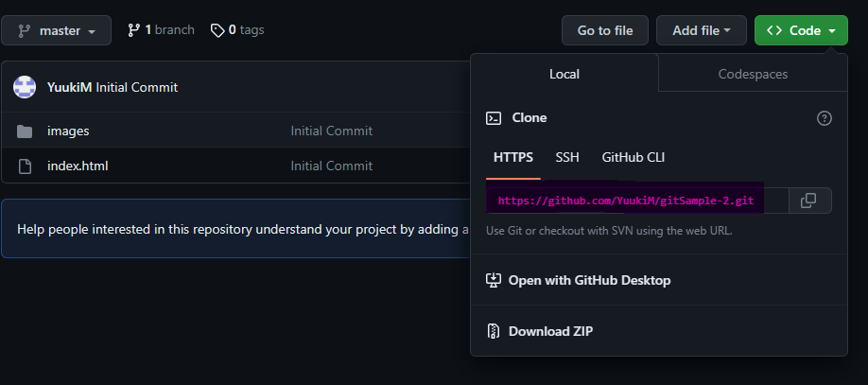
Task: Click Download ZIP
Action: pos(550,331)
